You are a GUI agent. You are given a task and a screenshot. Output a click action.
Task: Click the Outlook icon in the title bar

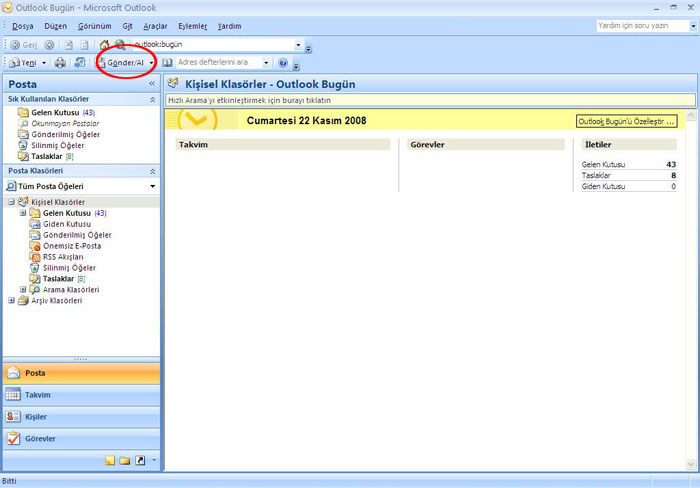coord(7,8)
